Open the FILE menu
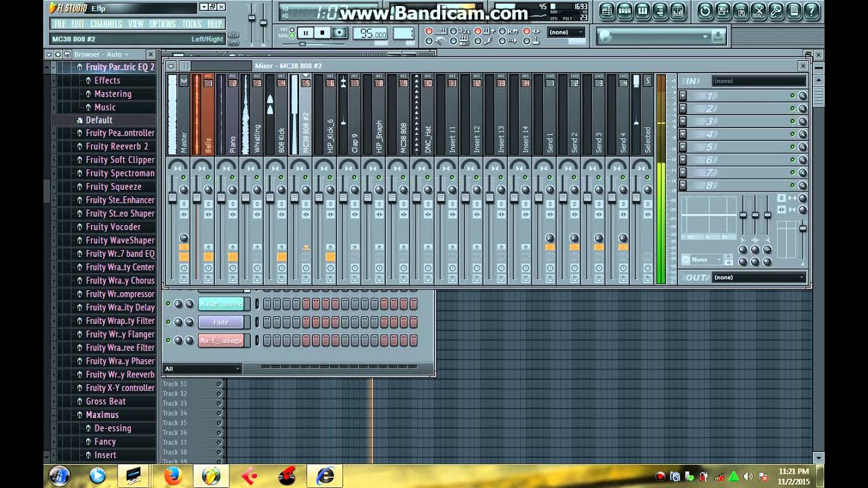This screenshot has width=868, height=488. point(60,24)
